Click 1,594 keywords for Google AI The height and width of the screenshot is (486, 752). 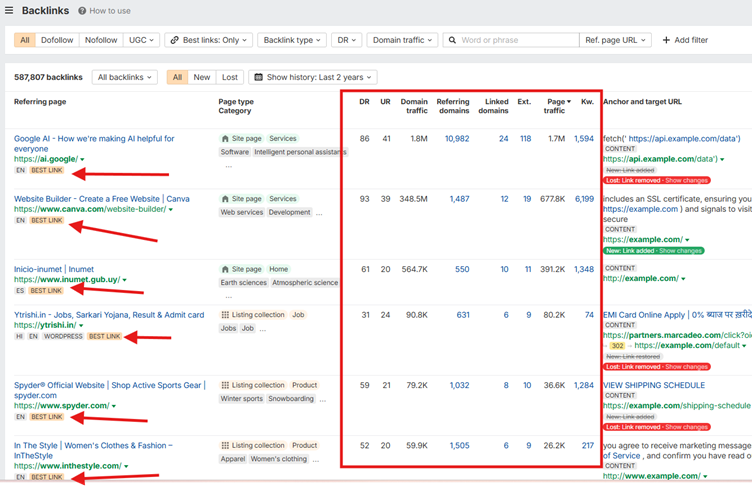[x=584, y=139]
